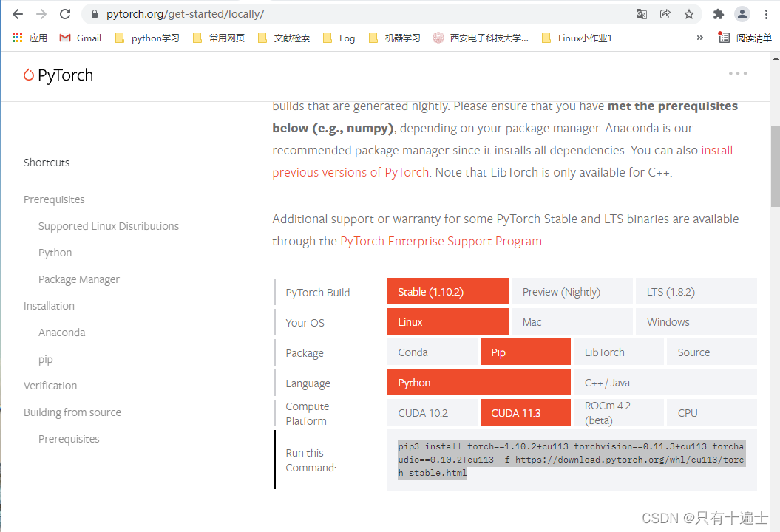Select CUDA 11.3 compute platform
Viewport: 780px width, 532px height.
[526, 413]
